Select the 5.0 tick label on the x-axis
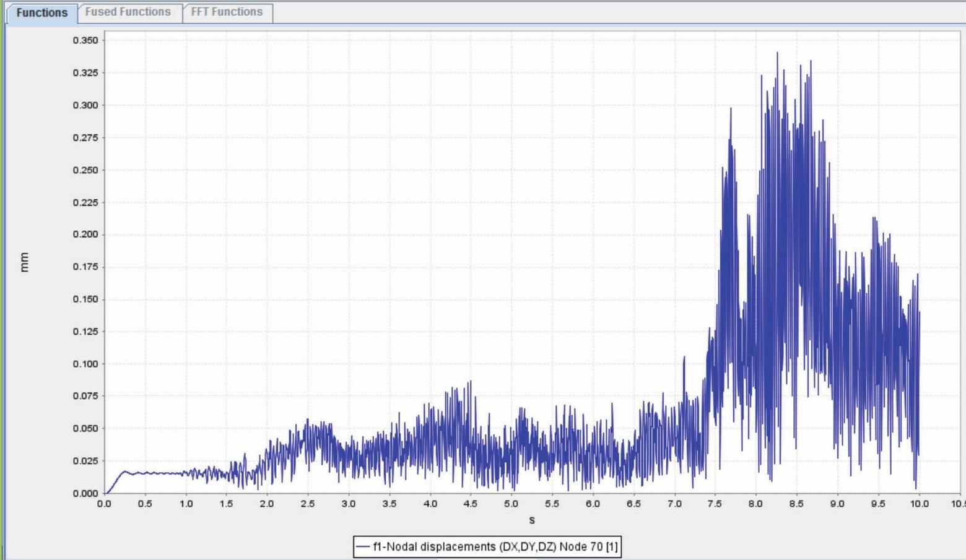Image resolution: width=966 pixels, height=560 pixels. (x=511, y=504)
